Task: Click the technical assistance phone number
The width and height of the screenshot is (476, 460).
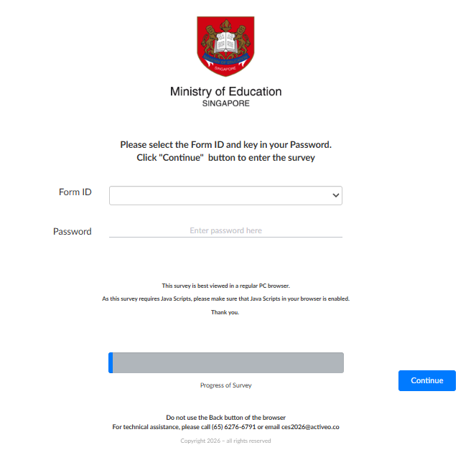Action: (233, 426)
